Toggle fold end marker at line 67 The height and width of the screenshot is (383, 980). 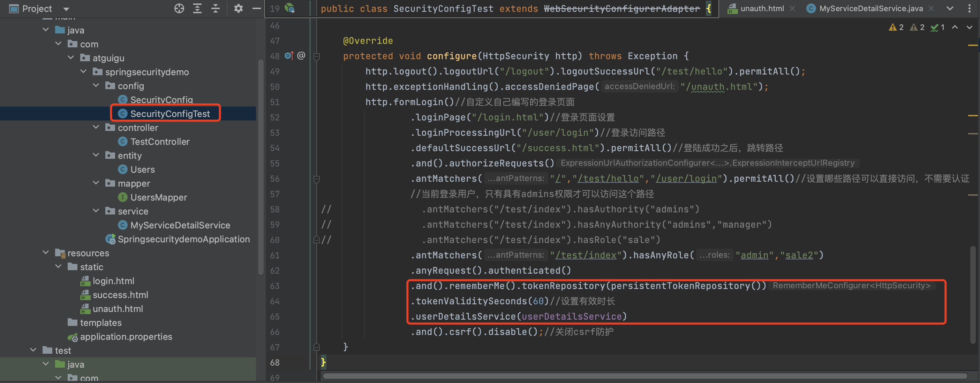coord(317,347)
